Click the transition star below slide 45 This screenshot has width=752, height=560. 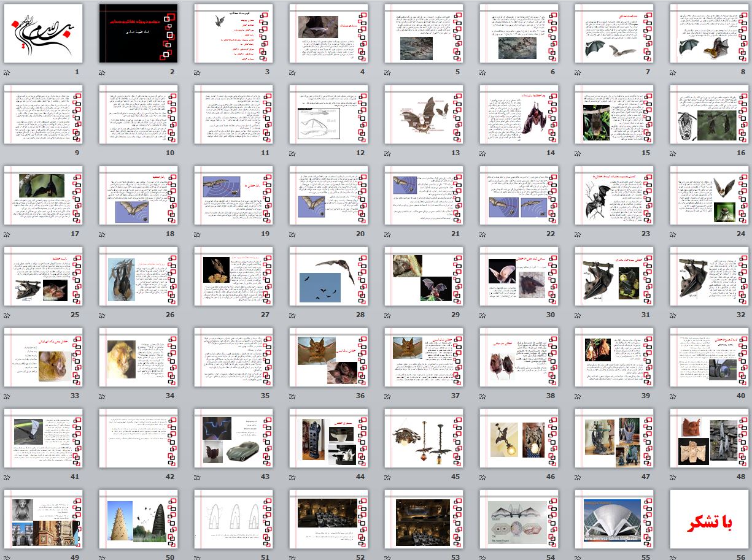tap(387, 477)
